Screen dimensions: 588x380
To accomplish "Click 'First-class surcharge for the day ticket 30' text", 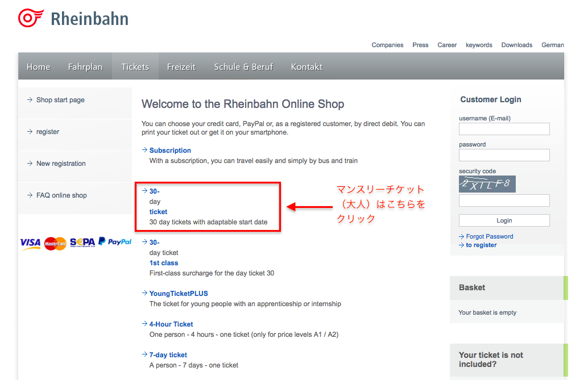I will click(212, 273).
